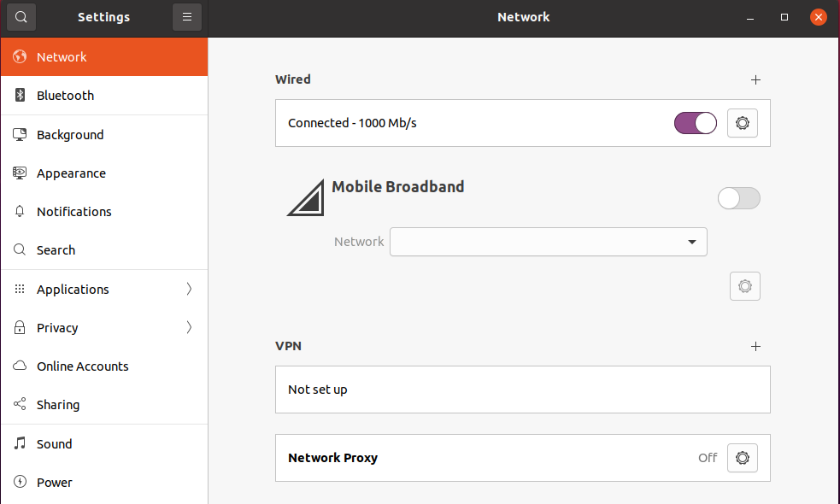Click 'Connected - 1000 Mb/s' text
The width and height of the screenshot is (840, 504).
coord(352,123)
